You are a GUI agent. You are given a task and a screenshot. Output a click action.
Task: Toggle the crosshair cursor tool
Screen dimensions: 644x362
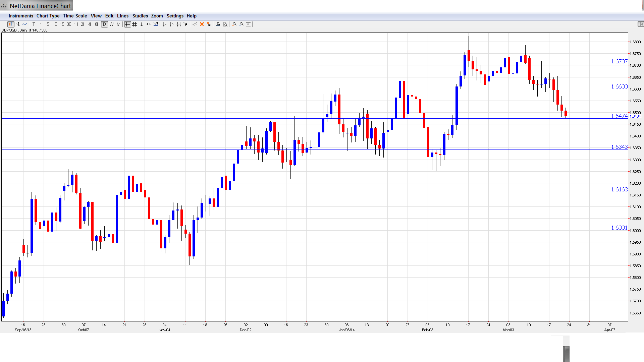(x=127, y=24)
